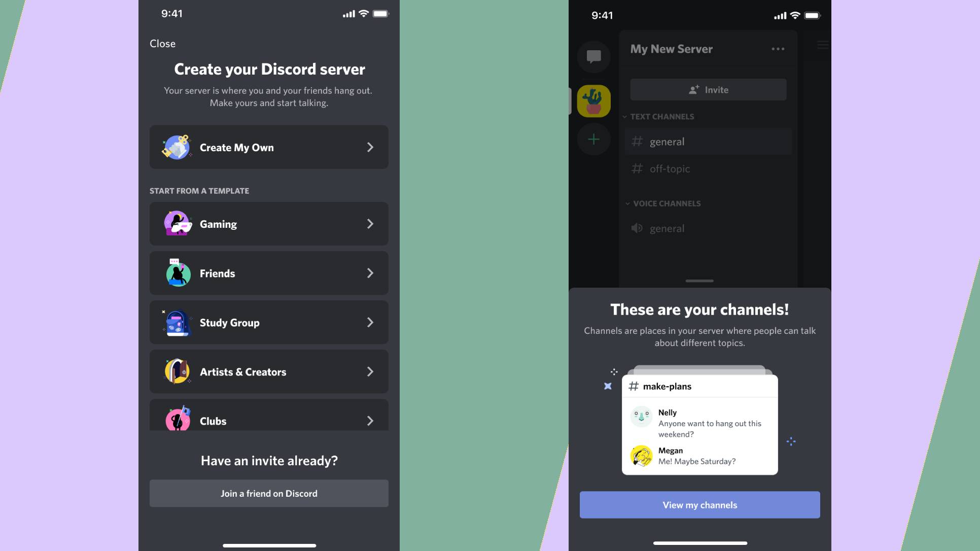
Task: Select the Artists & Creators template
Action: [x=268, y=371]
